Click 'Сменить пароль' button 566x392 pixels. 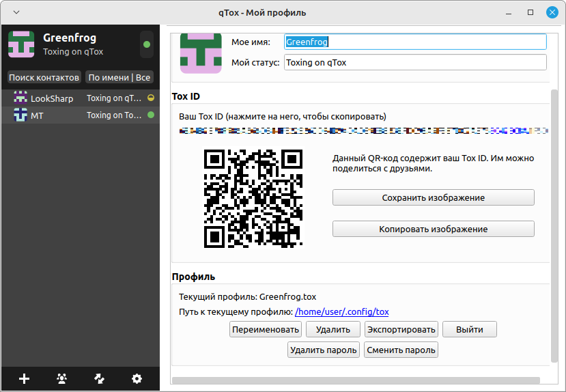coord(401,350)
